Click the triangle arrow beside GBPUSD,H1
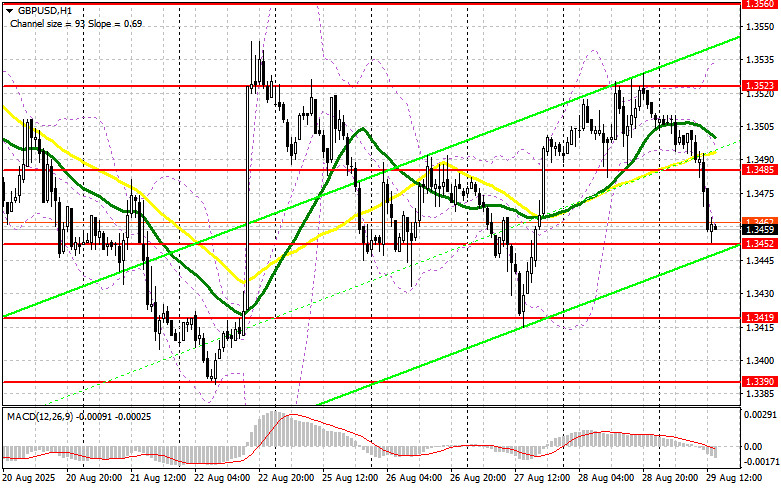The image size is (781, 489). click(9, 10)
